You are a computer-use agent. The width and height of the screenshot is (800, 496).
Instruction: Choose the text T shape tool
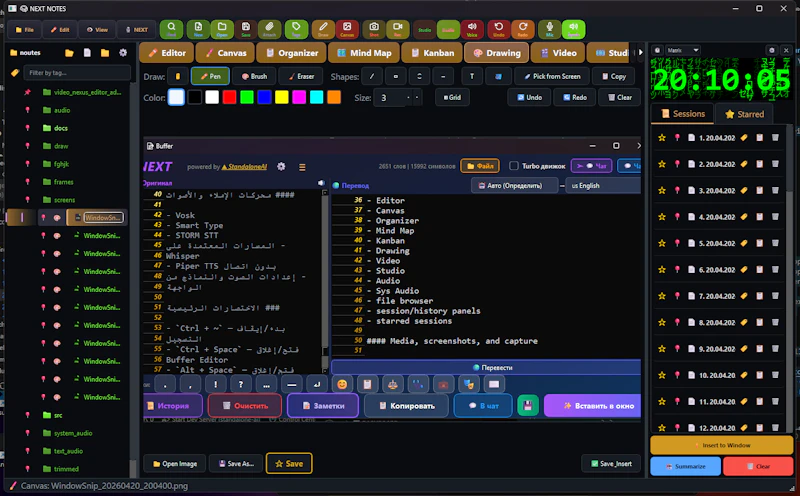[472, 77]
